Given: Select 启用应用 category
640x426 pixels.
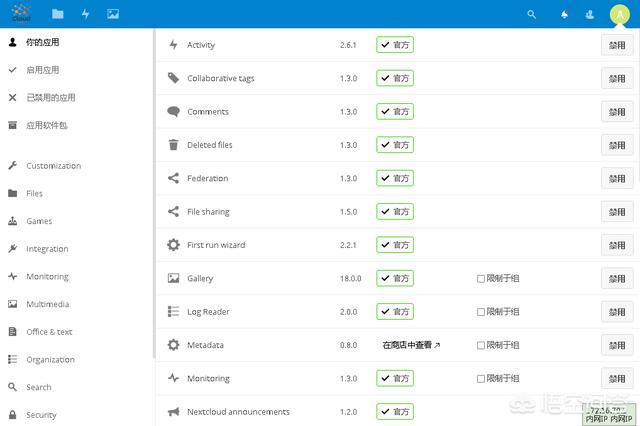Looking at the screenshot, I should 42,70.
